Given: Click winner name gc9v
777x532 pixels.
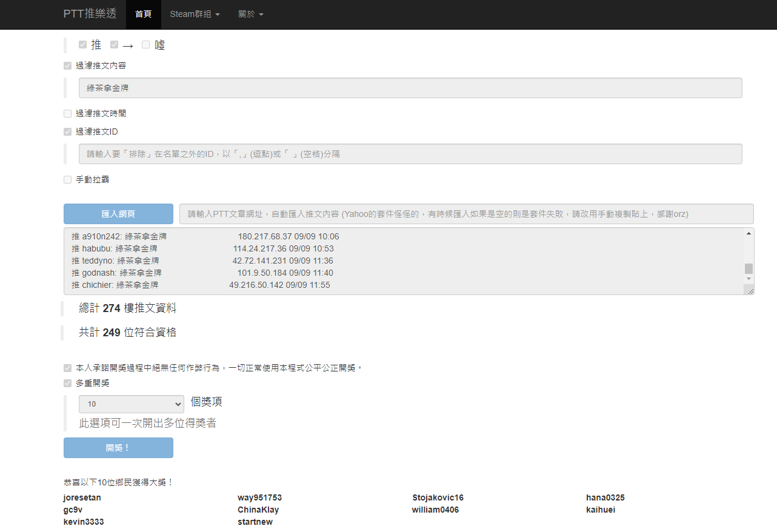Looking at the screenshot, I should click(x=73, y=510).
